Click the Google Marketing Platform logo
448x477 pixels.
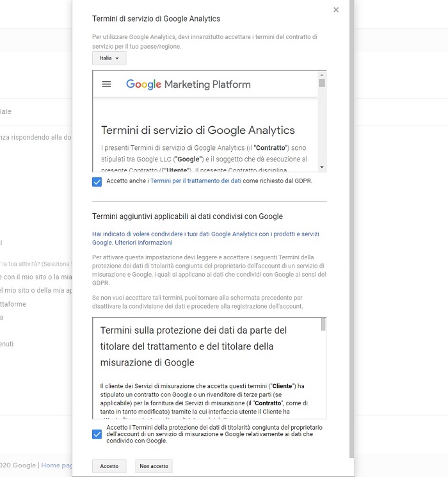[x=188, y=85]
